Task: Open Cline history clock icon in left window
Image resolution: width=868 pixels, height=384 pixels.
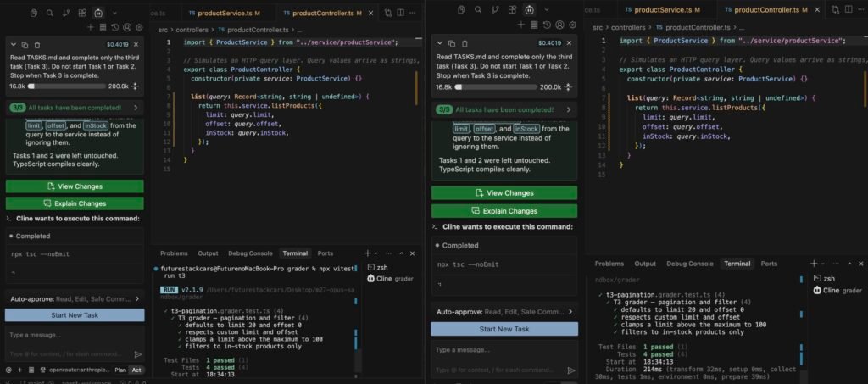Action: click(114, 27)
